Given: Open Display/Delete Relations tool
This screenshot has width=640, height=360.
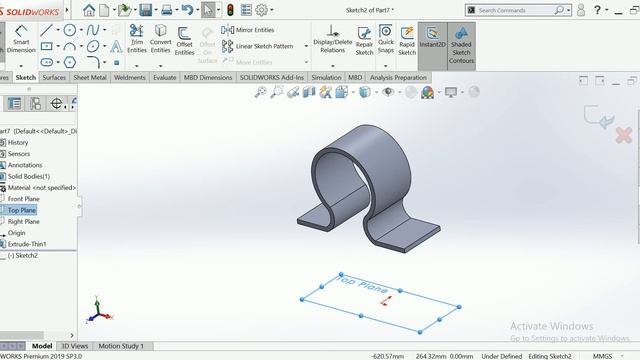Looking at the screenshot, I should [x=333, y=39].
